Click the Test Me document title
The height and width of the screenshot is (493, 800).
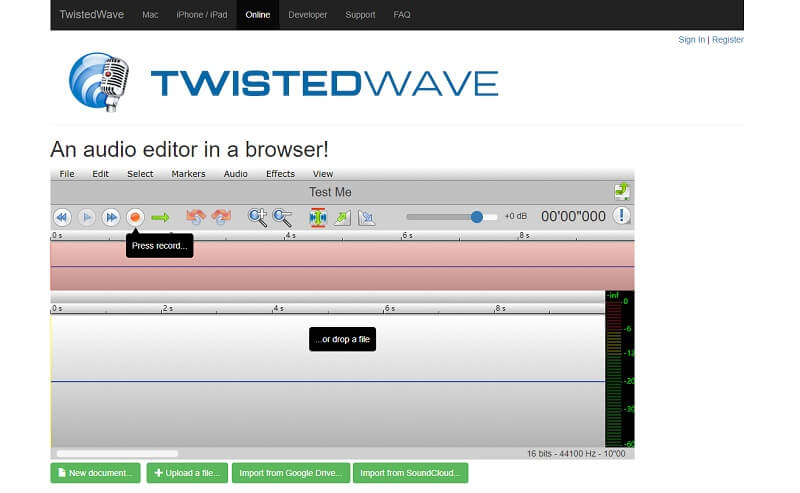tap(330, 192)
